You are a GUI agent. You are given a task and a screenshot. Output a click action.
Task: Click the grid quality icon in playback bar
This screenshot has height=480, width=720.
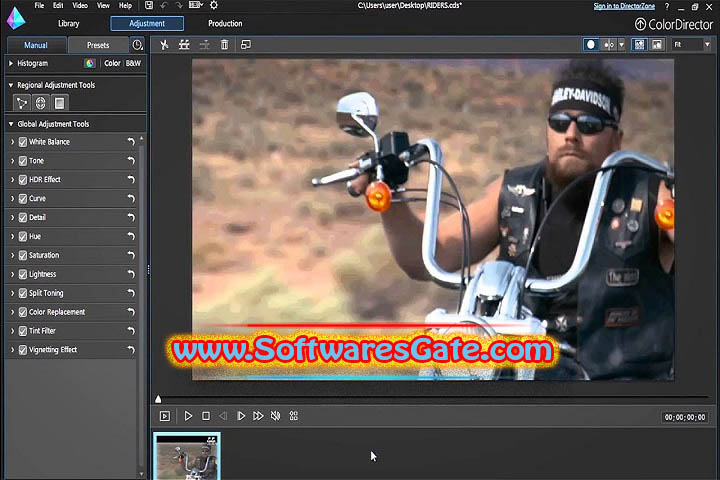293,416
